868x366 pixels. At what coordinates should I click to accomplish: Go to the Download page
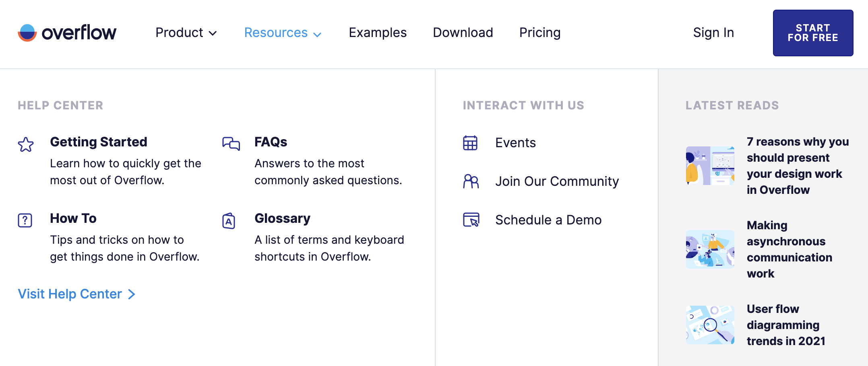pos(463,33)
